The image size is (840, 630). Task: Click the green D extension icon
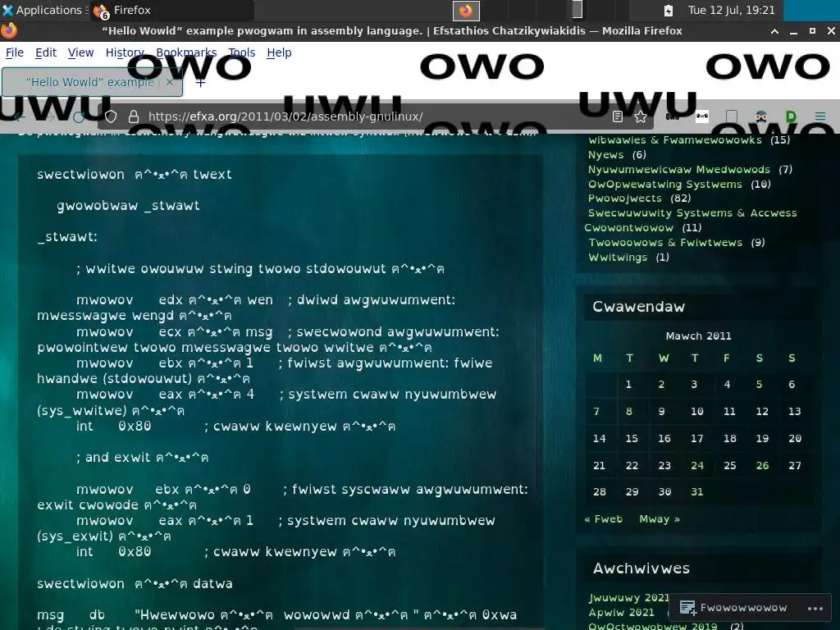(791, 116)
